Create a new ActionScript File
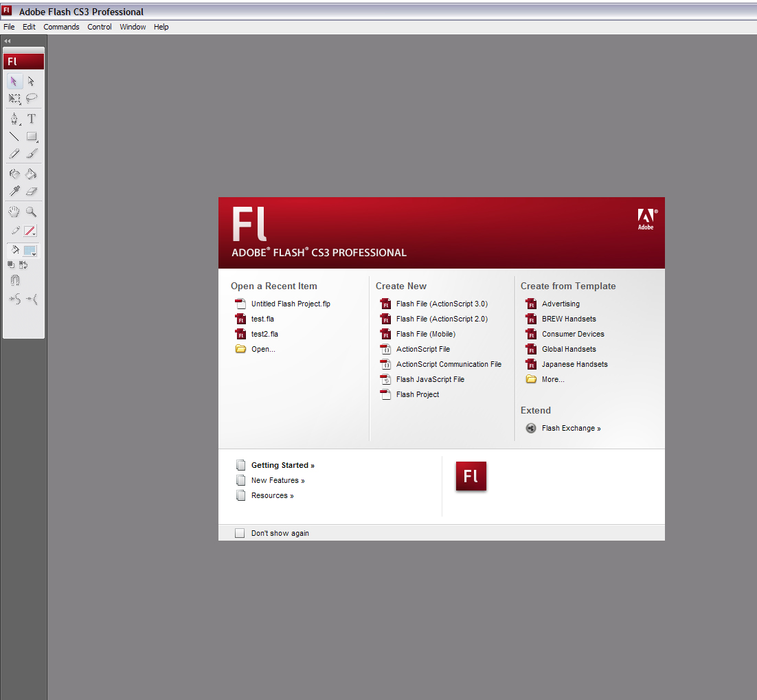The height and width of the screenshot is (700, 757). [x=415, y=349]
